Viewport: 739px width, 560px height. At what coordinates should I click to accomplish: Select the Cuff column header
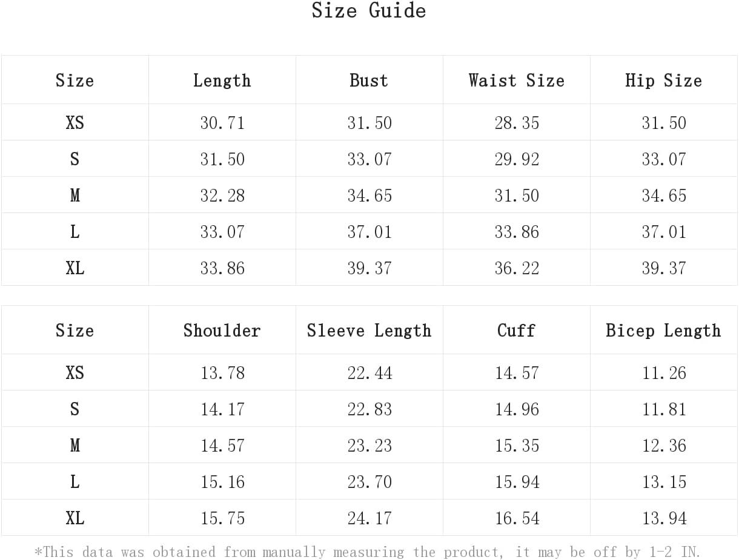[x=516, y=330]
